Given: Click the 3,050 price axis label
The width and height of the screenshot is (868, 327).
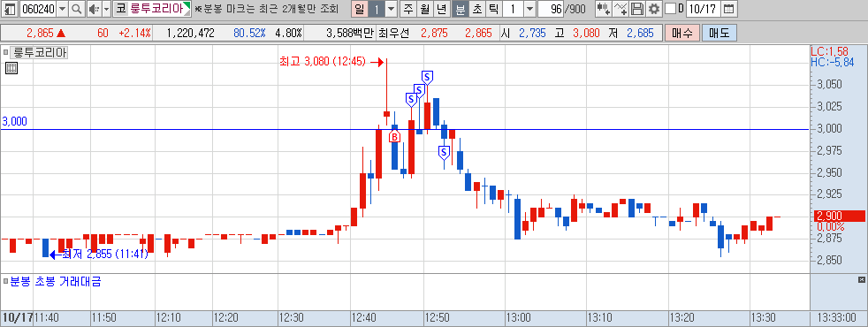Looking at the screenshot, I should [829, 84].
